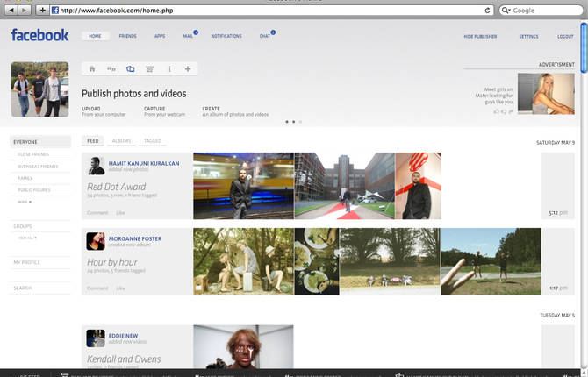Click the Facebook favicon in address bar
Viewport: 588px width, 377px height.
(x=55, y=11)
